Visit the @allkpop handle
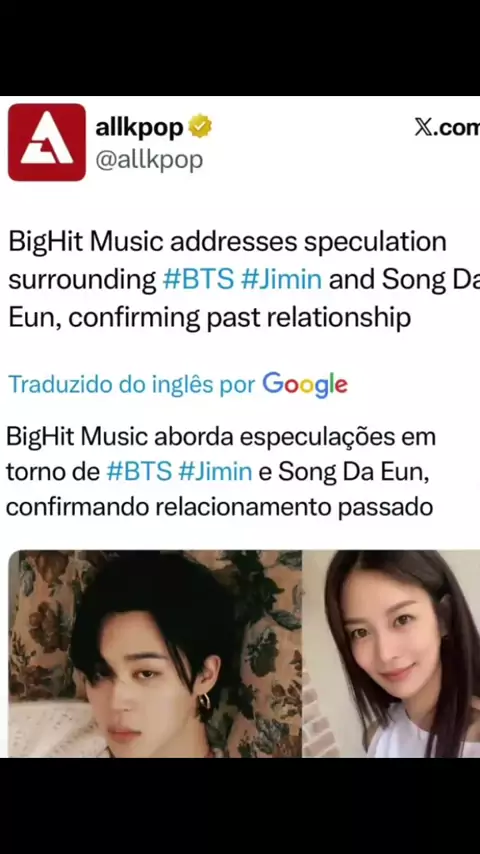480x854 pixels. coord(149,160)
